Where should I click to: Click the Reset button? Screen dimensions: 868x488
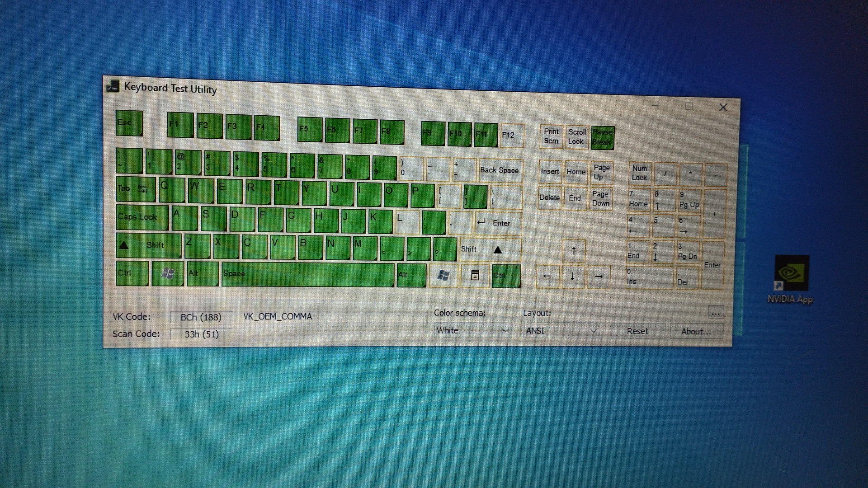[637, 331]
